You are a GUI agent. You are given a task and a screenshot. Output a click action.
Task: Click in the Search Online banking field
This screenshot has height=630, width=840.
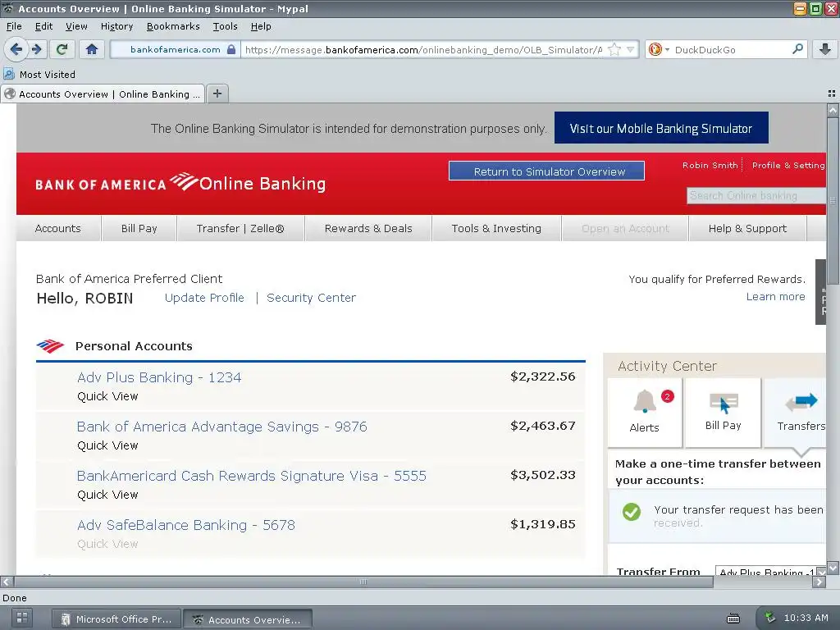pos(756,195)
